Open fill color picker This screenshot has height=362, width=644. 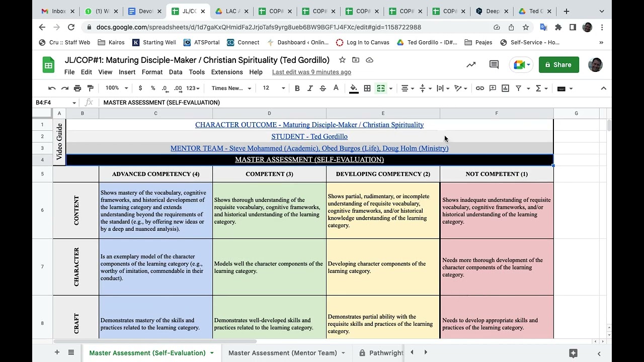click(x=354, y=88)
